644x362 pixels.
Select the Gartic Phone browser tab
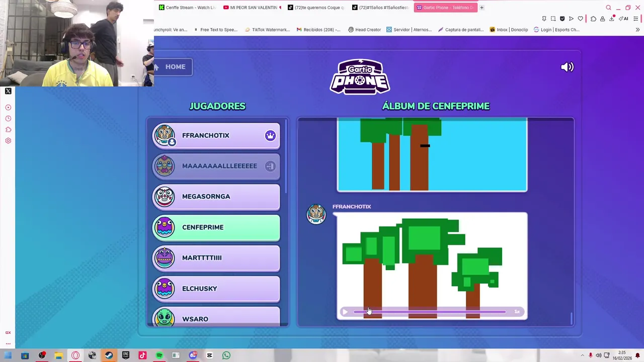click(x=445, y=8)
